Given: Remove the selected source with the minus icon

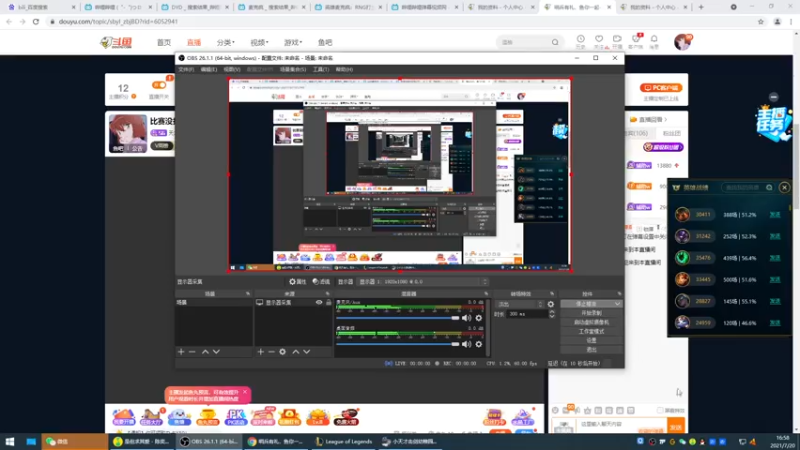Looking at the screenshot, I should (271, 352).
